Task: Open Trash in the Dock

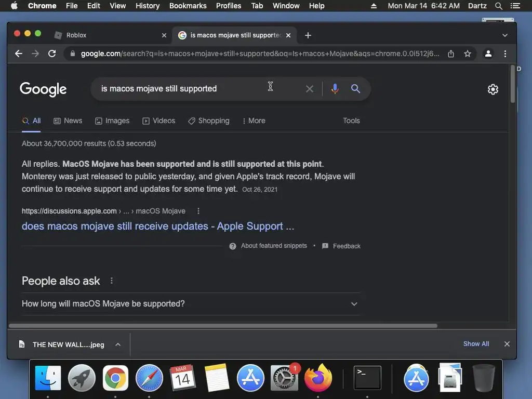Action: pyautogui.click(x=484, y=378)
